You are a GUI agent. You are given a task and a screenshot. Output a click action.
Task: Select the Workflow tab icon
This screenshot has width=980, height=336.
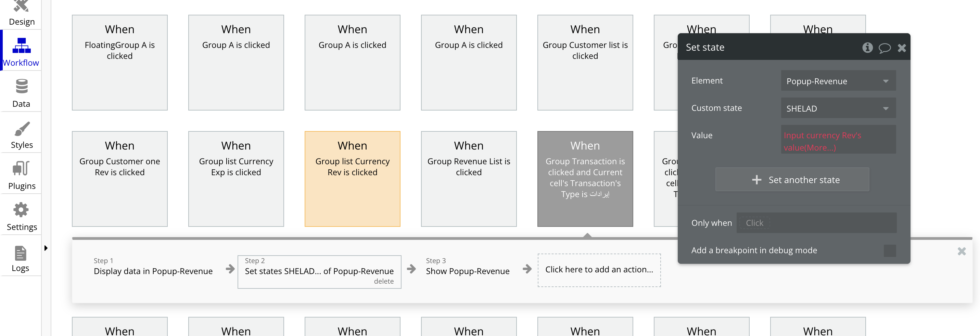point(21,47)
